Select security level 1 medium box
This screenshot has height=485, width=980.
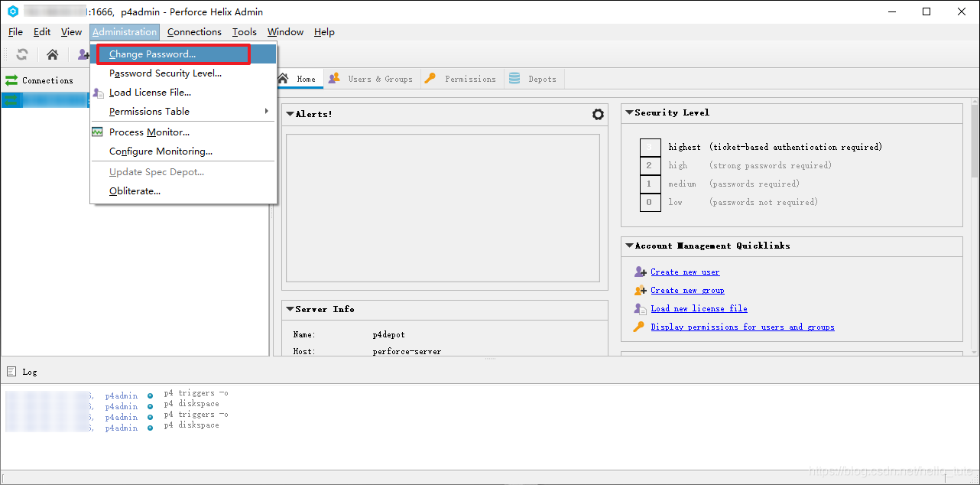[x=650, y=184]
